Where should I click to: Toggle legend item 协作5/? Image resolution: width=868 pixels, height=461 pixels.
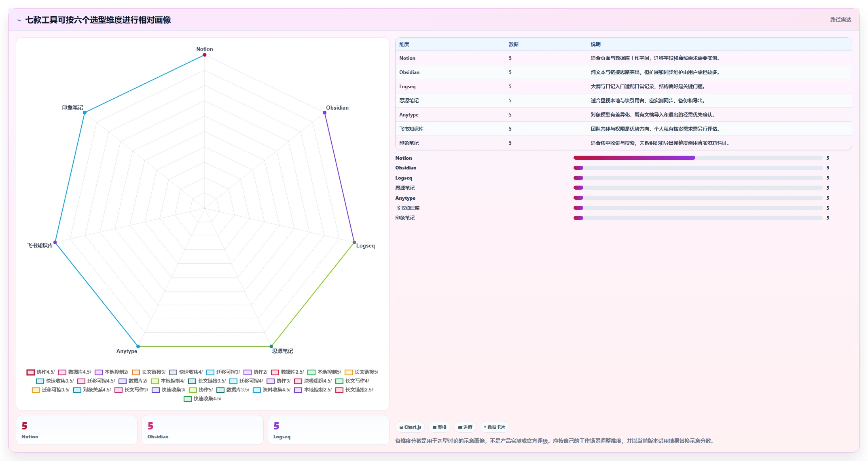(x=201, y=390)
